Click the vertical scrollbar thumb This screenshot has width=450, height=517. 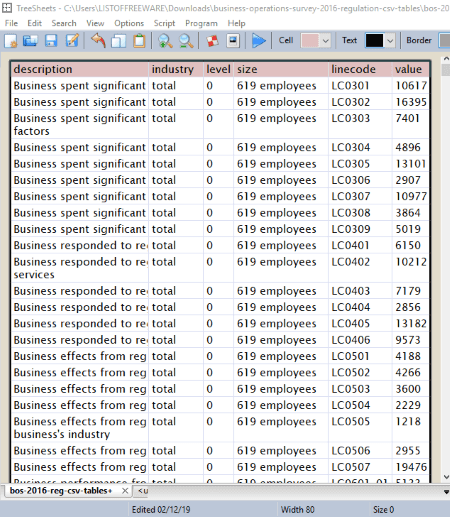446,70
